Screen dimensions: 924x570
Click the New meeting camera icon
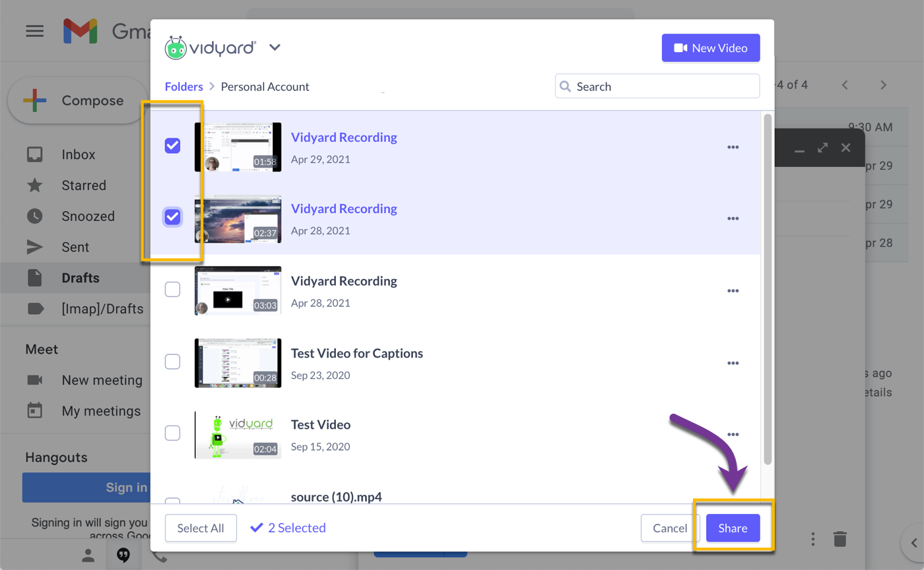click(x=35, y=380)
